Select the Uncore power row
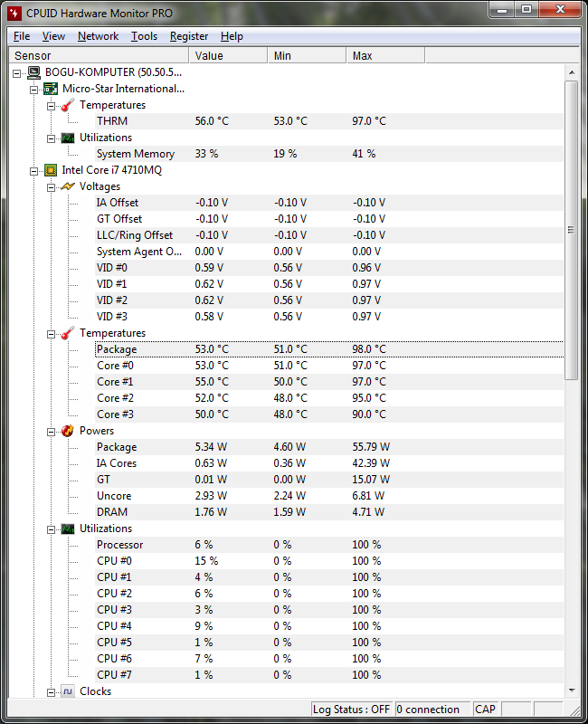588x724 pixels. point(329,496)
